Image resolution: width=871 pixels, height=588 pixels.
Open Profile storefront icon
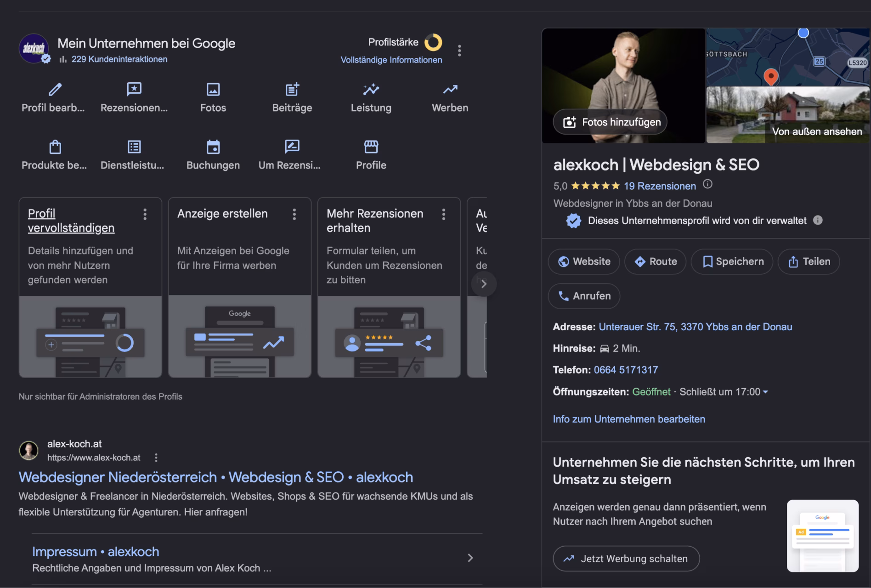[371, 147]
